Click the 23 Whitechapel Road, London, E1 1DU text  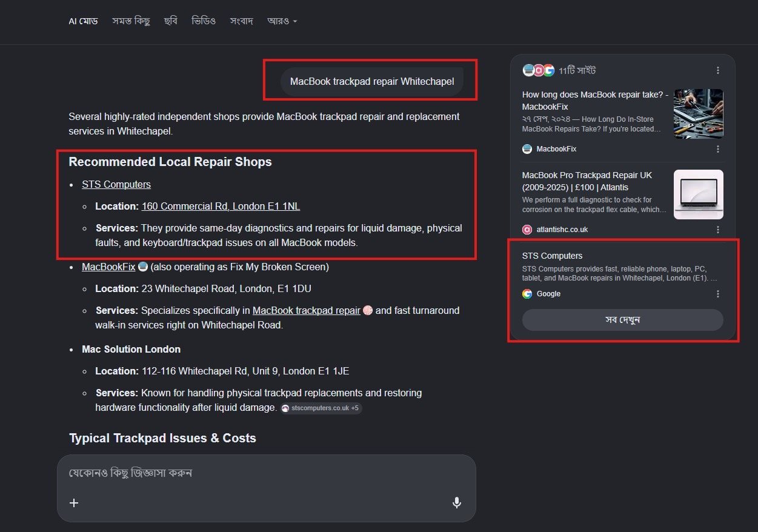point(226,288)
